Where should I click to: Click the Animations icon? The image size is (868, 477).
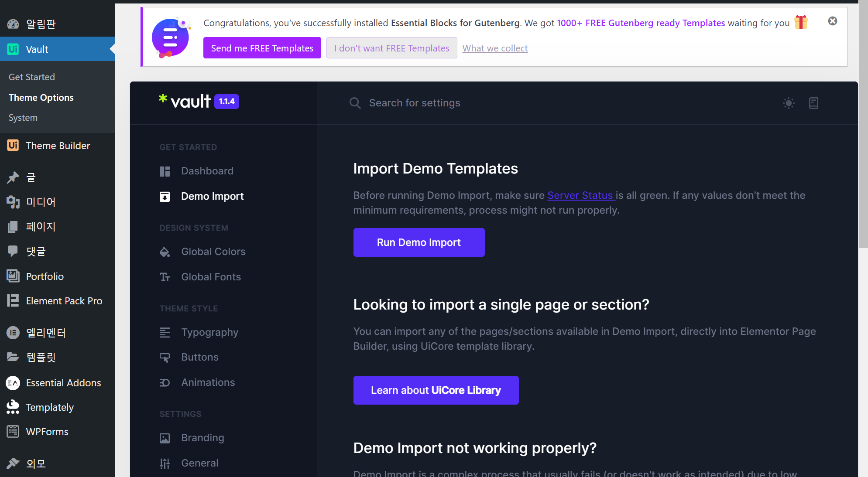[x=165, y=383]
